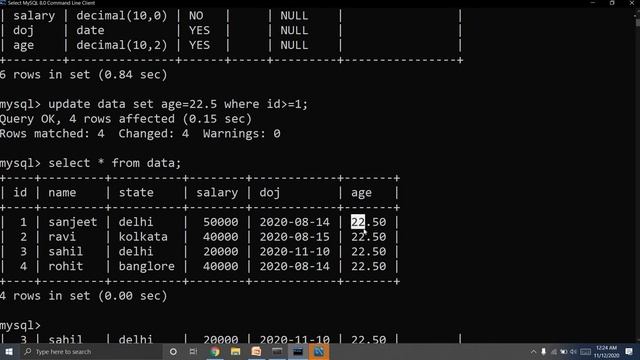Click '4 rows in set (0.00 sec)' line
The height and width of the screenshot is (360, 640).
click(83, 296)
